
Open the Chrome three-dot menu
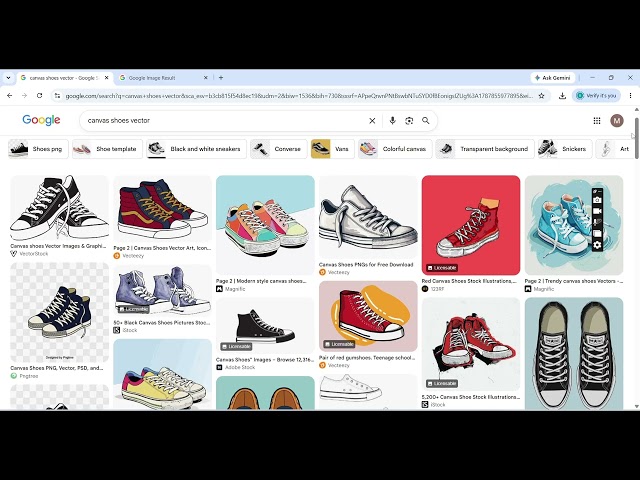tap(630, 96)
